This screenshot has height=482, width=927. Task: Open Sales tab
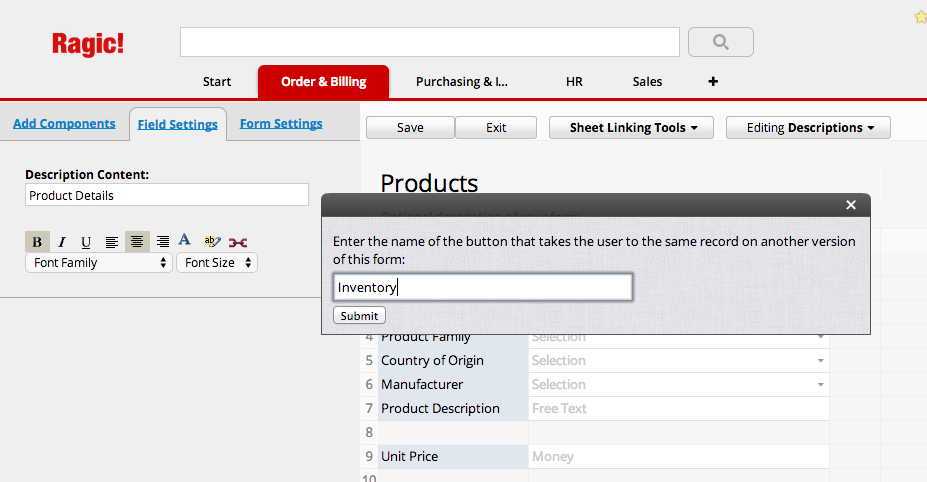pyautogui.click(x=647, y=82)
